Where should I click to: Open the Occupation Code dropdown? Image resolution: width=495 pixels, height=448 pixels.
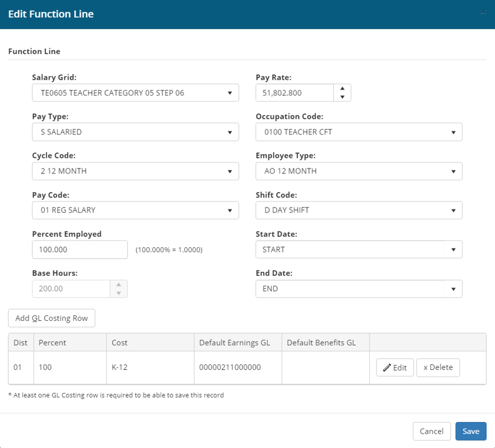pos(359,132)
